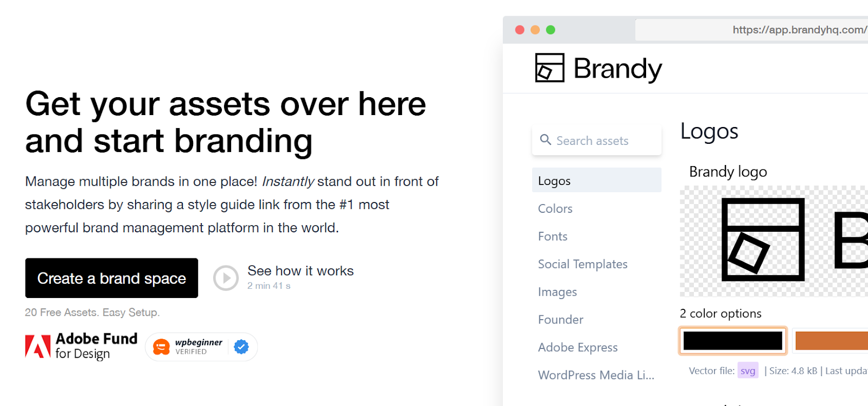
Task: Select the black color option swatch
Action: tap(732, 341)
